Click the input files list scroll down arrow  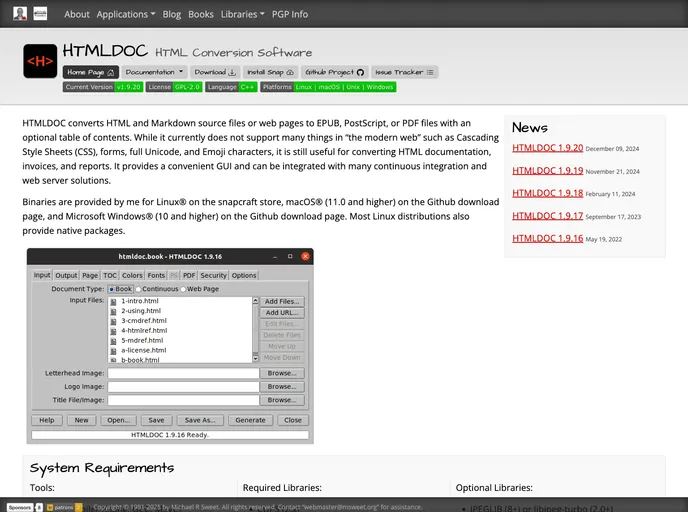[255, 358]
